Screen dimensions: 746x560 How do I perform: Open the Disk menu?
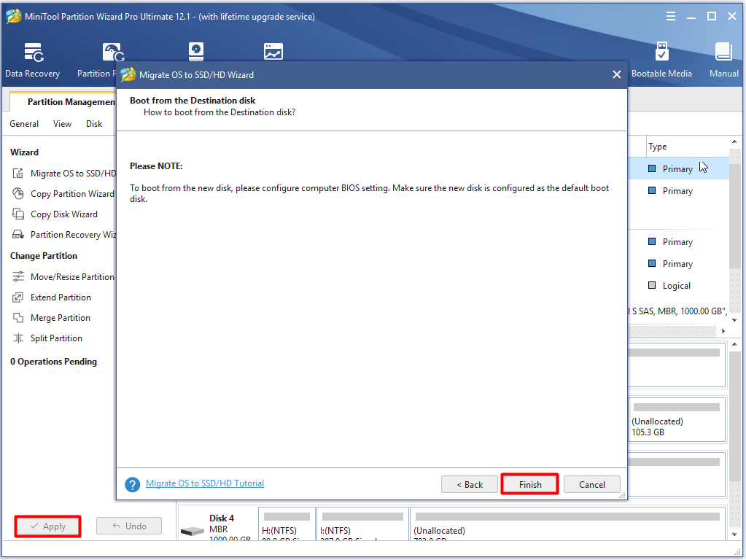coord(94,124)
